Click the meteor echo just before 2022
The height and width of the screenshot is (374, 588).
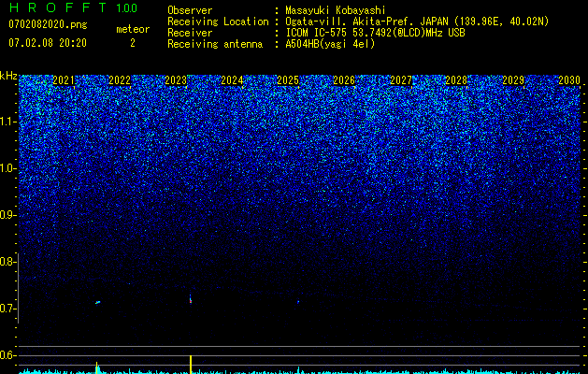[97, 302]
